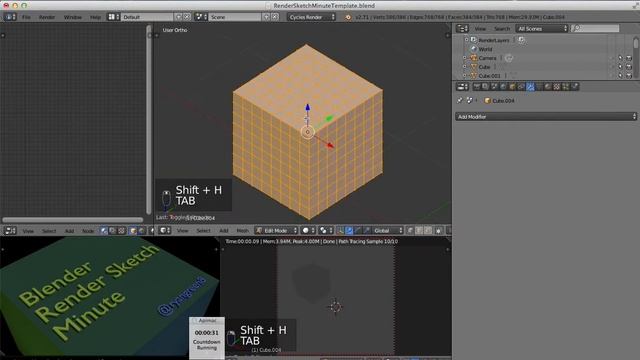Open the Add Modifier dropdown
The image size is (640, 360).
tap(546, 117)
